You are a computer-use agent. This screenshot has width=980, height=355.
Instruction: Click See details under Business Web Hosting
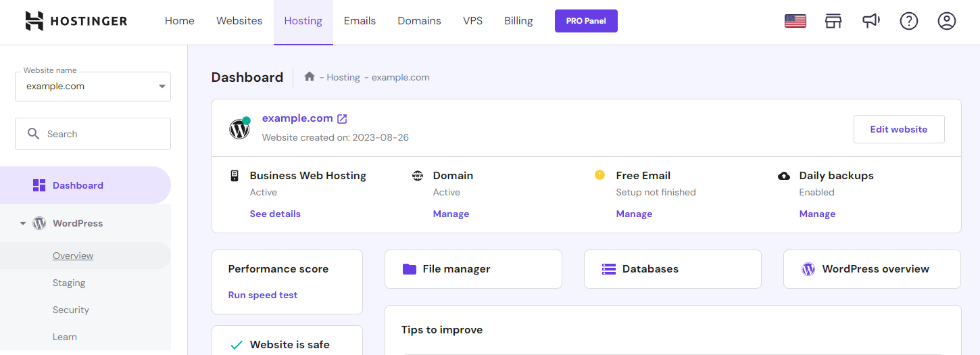(275, 214)
